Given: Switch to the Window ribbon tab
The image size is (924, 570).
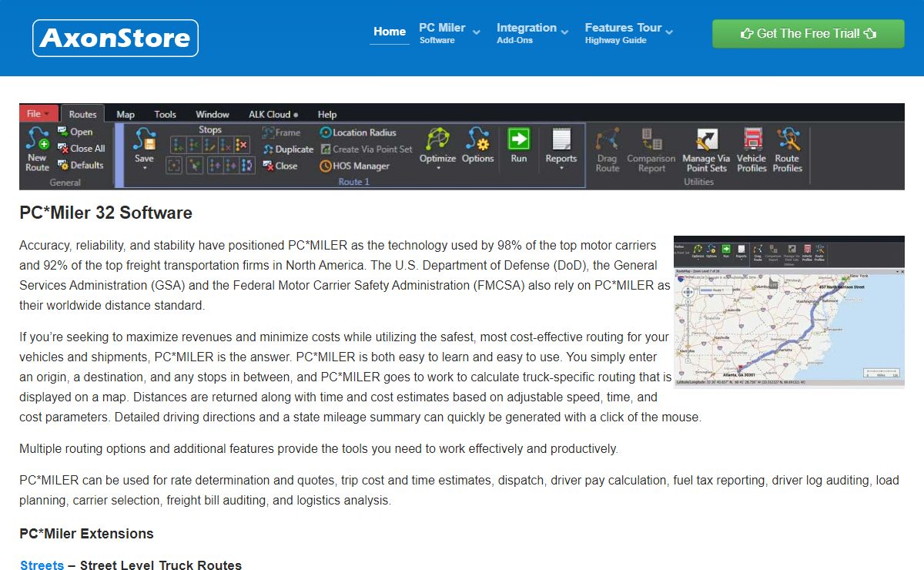Looking at the screenshot, I should point(213,114).
